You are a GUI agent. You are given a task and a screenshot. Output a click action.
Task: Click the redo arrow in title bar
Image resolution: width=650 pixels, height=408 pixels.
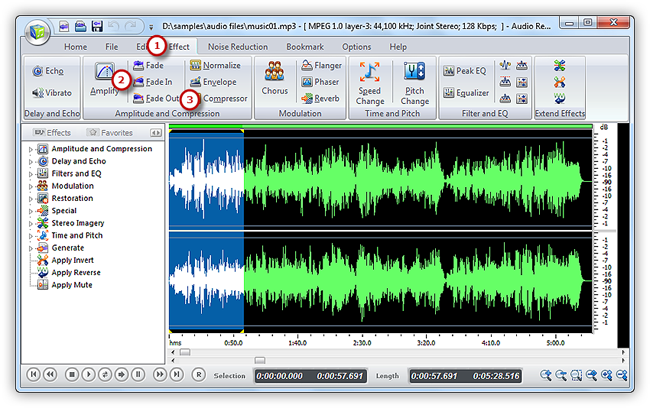click(131, 27)
